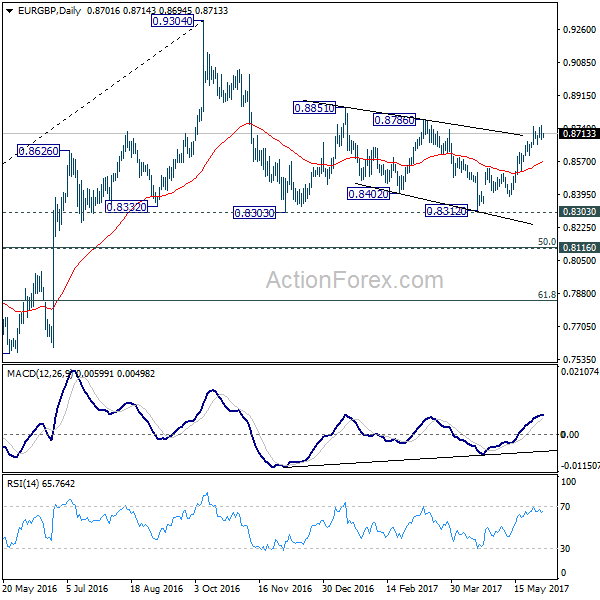Click the 16 Nov 2016 date label
Screen dimensions: 600x600
285,589
